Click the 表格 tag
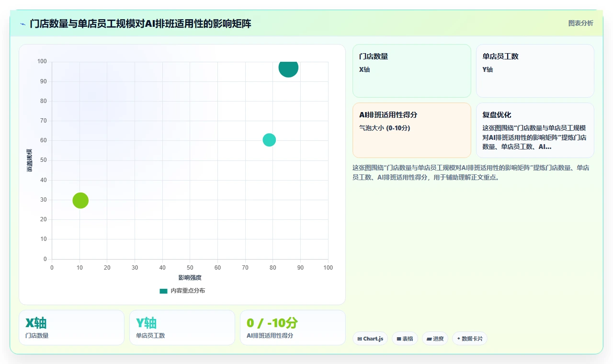This screenshot has height=364, width=613. tap(405, 339)
